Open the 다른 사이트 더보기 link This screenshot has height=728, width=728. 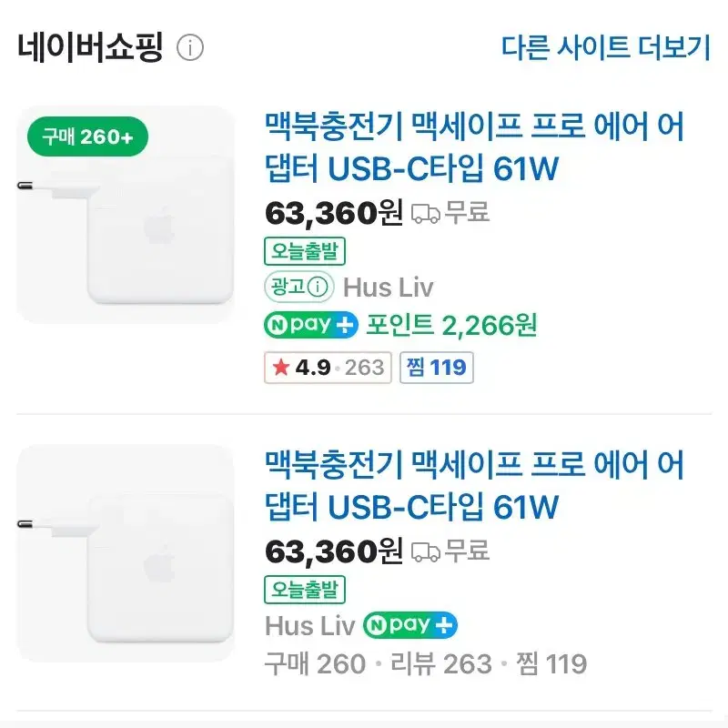(606, 47)
